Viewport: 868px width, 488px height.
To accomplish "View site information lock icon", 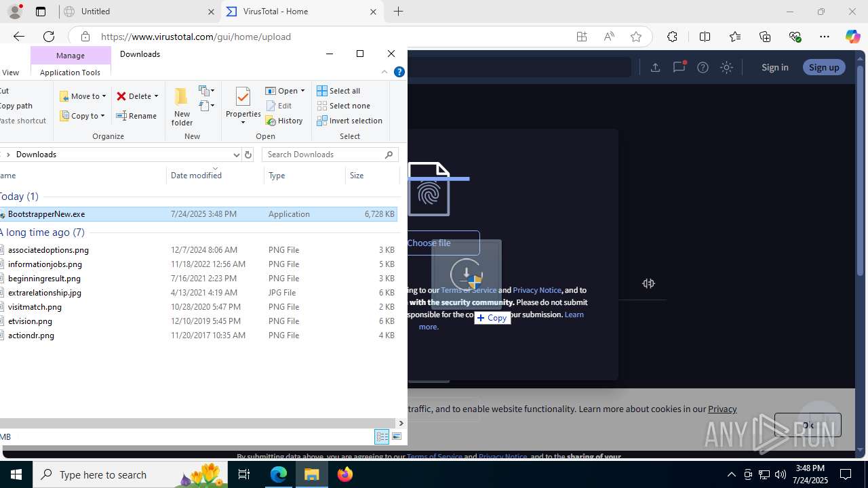I will click(x=85, y=37).
